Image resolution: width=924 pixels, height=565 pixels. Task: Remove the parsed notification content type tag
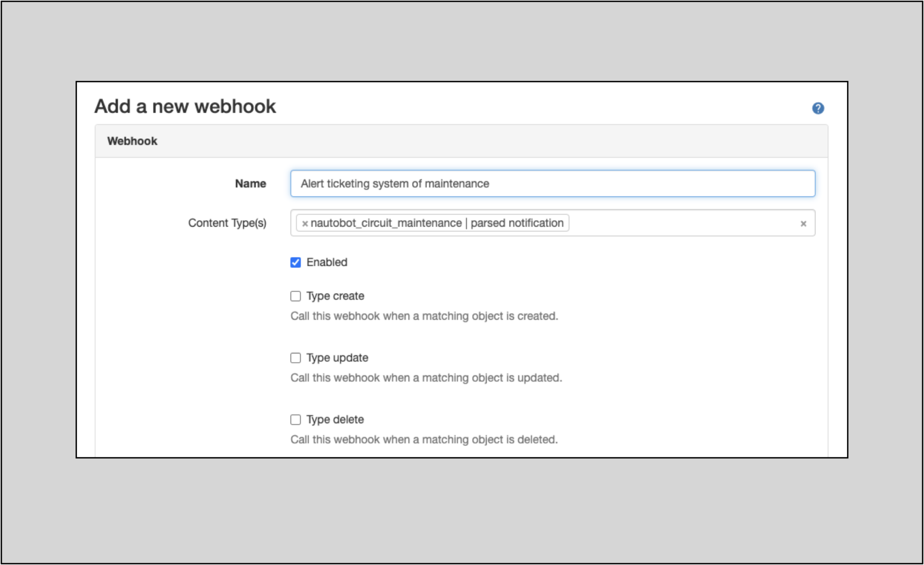[304, 223]
